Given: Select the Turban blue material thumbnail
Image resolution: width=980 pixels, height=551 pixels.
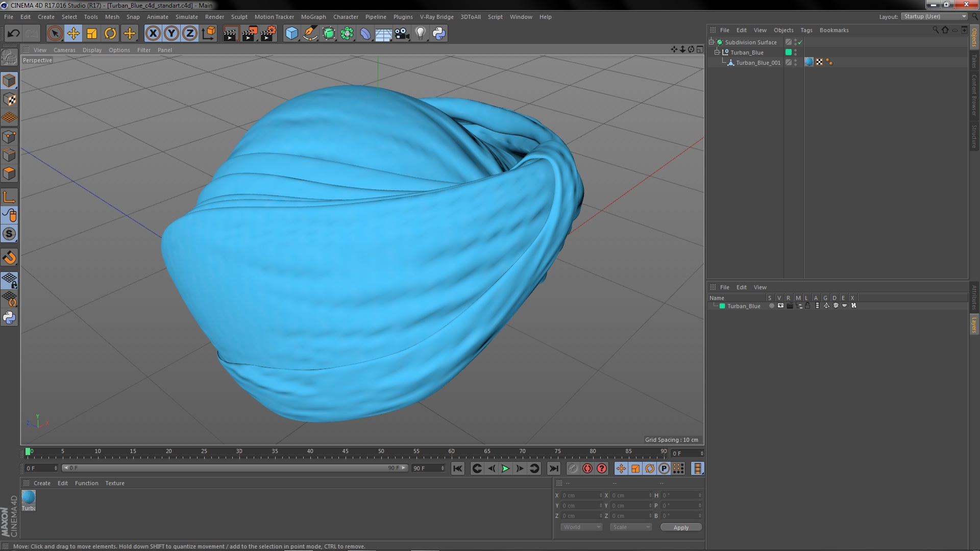Looking at the screenshot, I should [x=29, y=497].
